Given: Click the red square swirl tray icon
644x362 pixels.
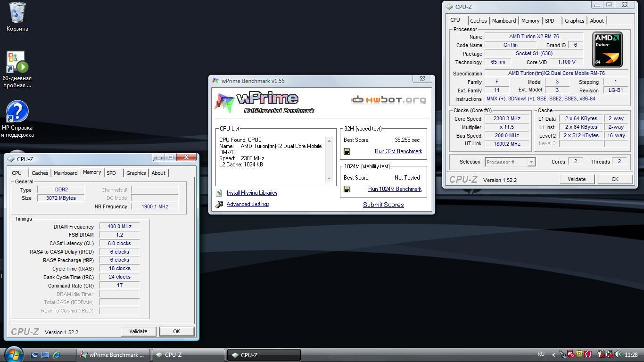Looking at the screenshot, I should coord(588,354).
